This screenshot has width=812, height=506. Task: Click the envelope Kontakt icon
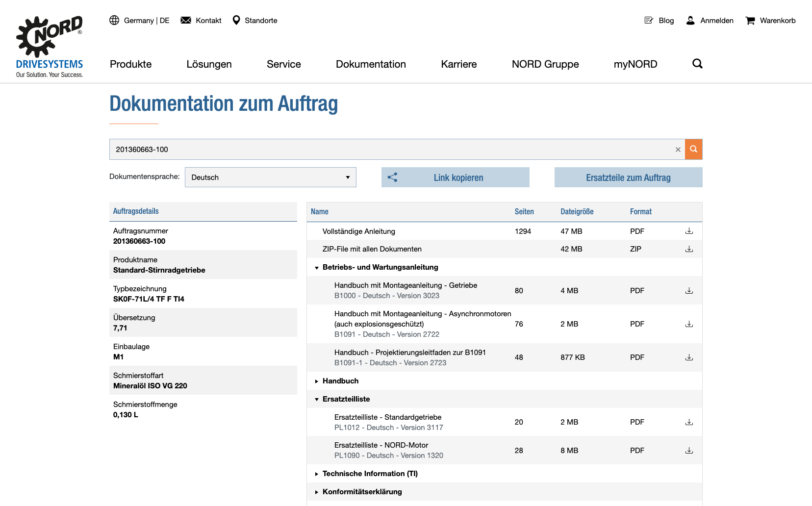pyautogui.click(x=186, y=20)
